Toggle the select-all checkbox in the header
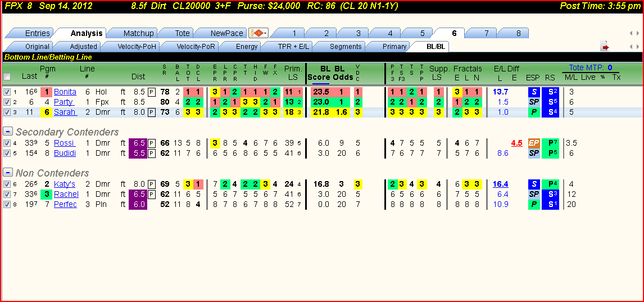Image resolution: width=644 pixels, height=302 pixels. 7,77
